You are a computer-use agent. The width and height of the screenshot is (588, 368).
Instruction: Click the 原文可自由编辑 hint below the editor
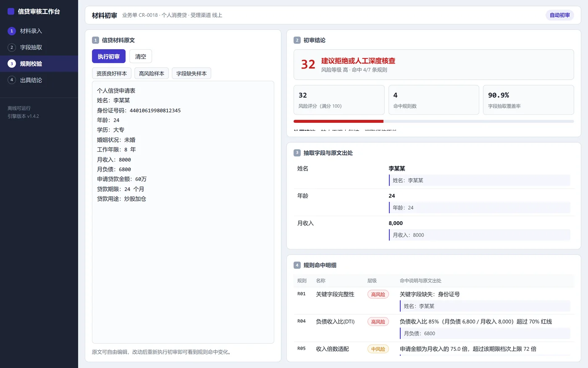tap(161, 352)
